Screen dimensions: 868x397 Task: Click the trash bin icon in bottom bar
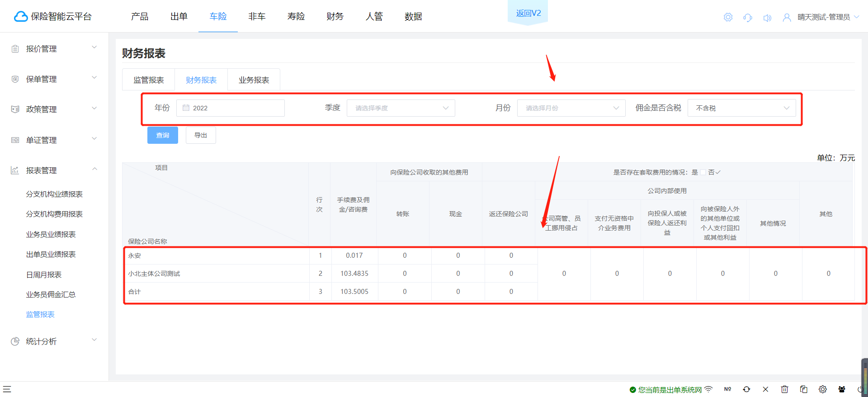(x=784, y=389)
